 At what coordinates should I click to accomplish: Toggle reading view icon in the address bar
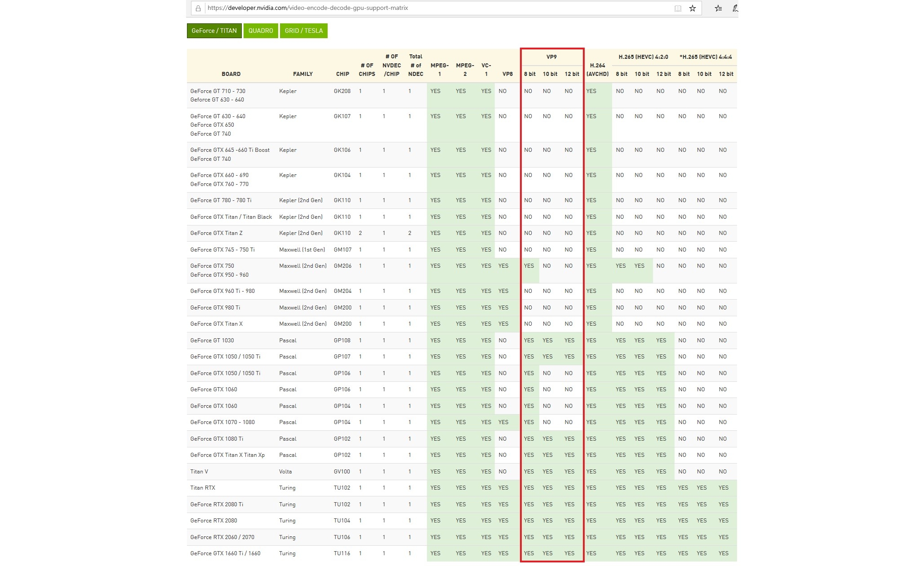click(678, 8)
